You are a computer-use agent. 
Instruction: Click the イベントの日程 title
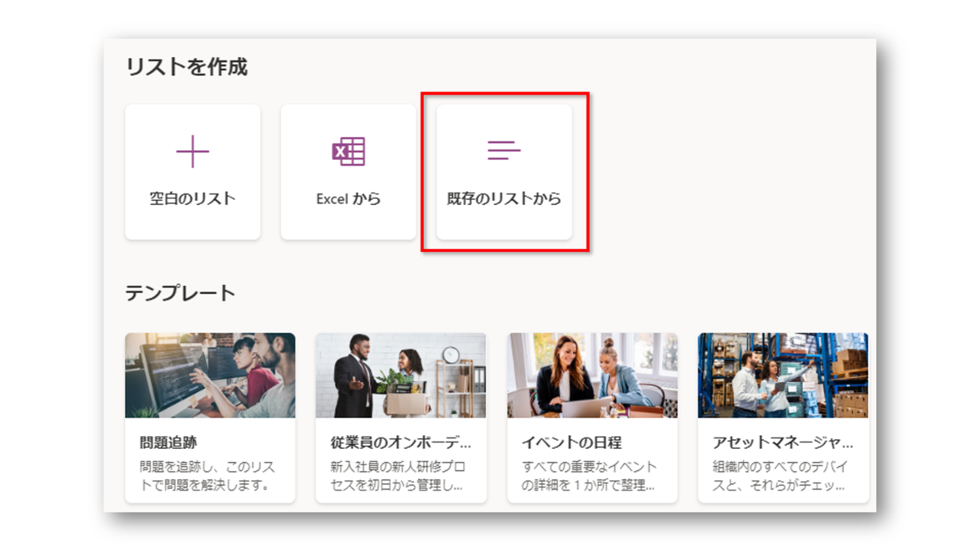[x=572, y=442]
